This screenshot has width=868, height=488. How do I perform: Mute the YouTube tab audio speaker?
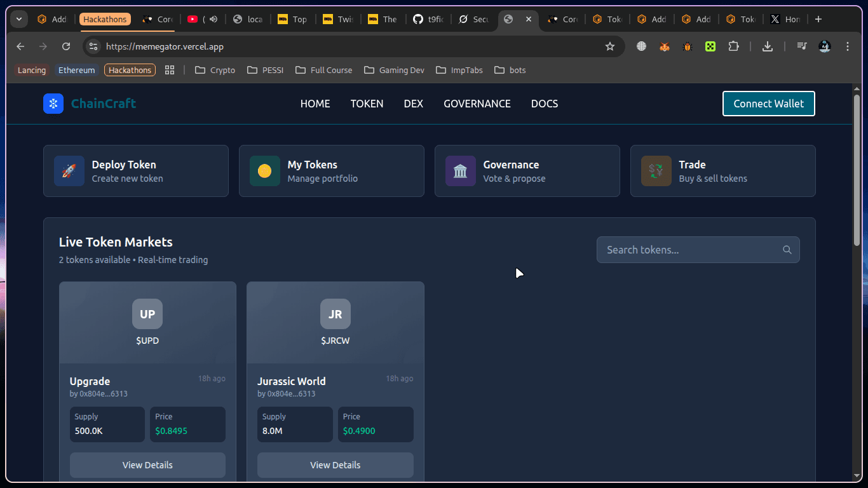pos(213,19)
